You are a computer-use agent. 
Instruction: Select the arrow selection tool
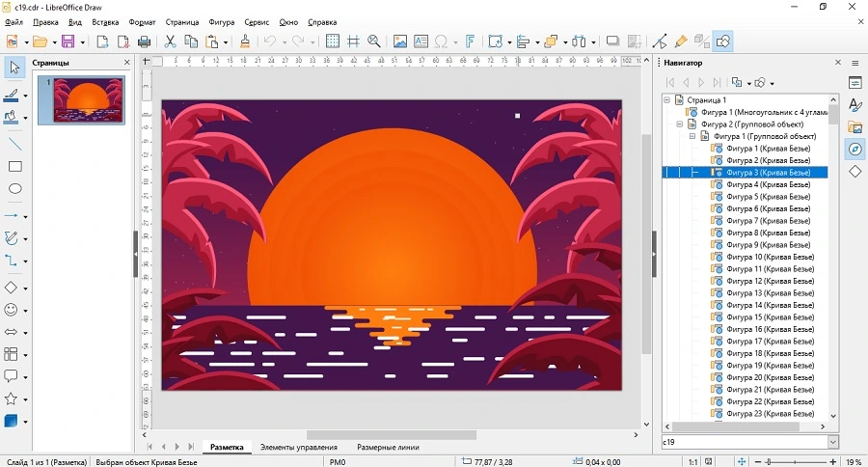(14, 68)
